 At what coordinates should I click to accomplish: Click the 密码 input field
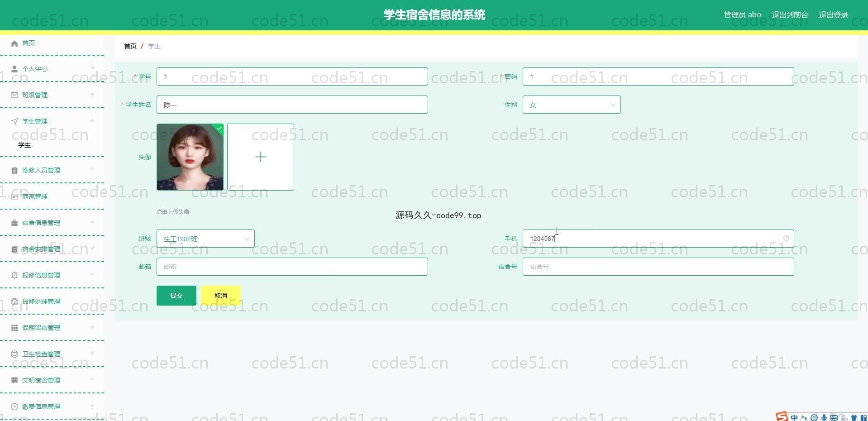658,77
